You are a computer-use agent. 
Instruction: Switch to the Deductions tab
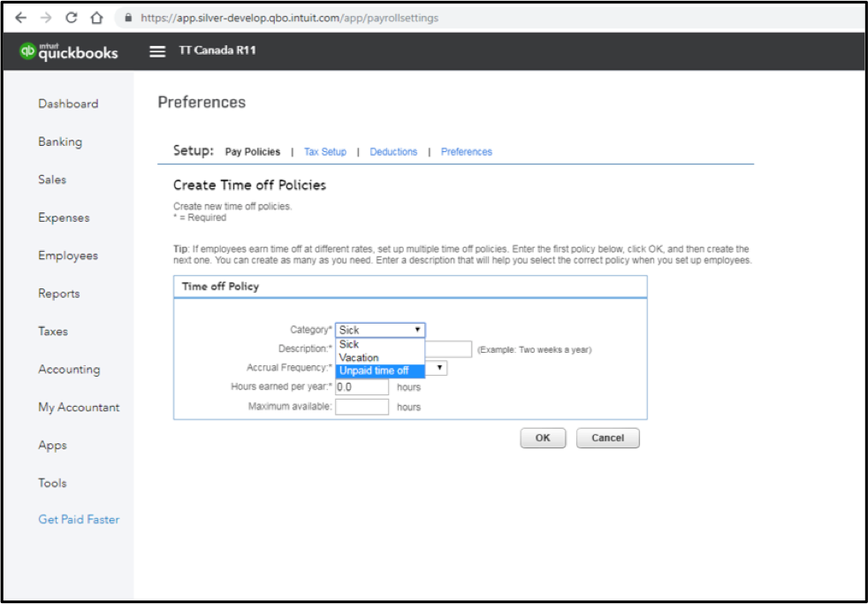point(393,152)
